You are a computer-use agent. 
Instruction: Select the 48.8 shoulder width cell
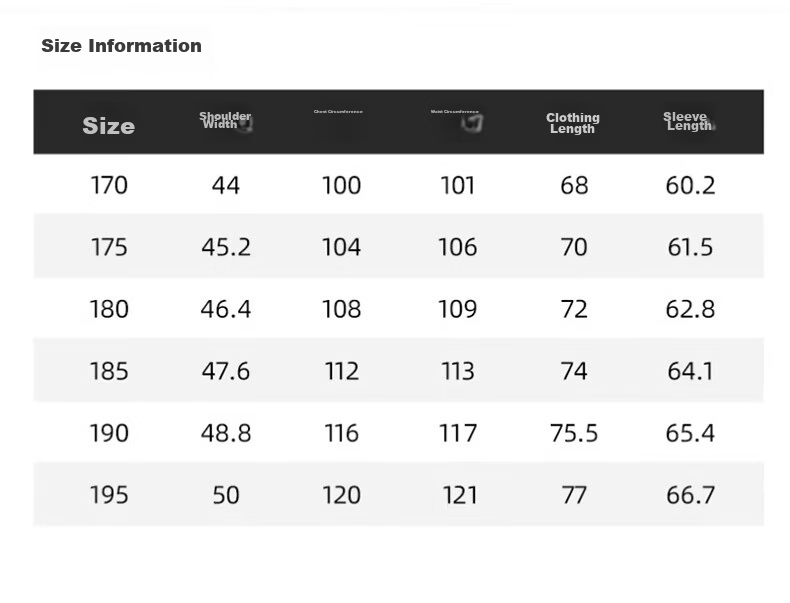(226, 433)
